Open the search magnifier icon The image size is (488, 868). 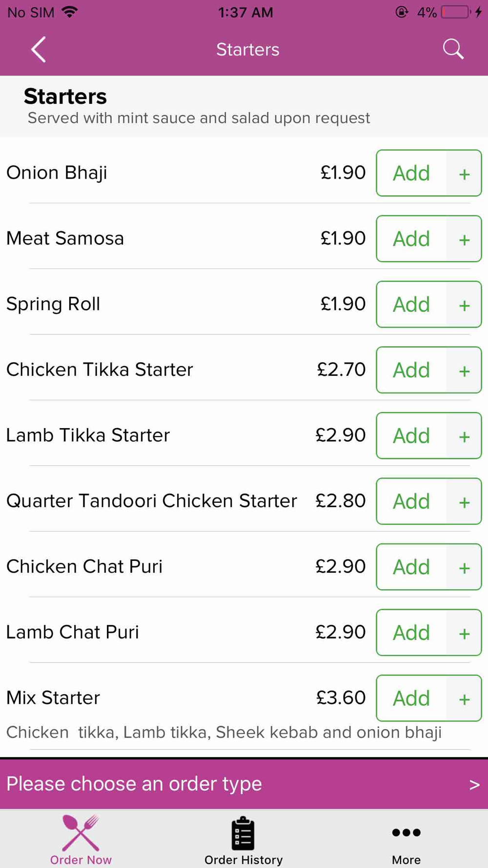pos(453,49)
